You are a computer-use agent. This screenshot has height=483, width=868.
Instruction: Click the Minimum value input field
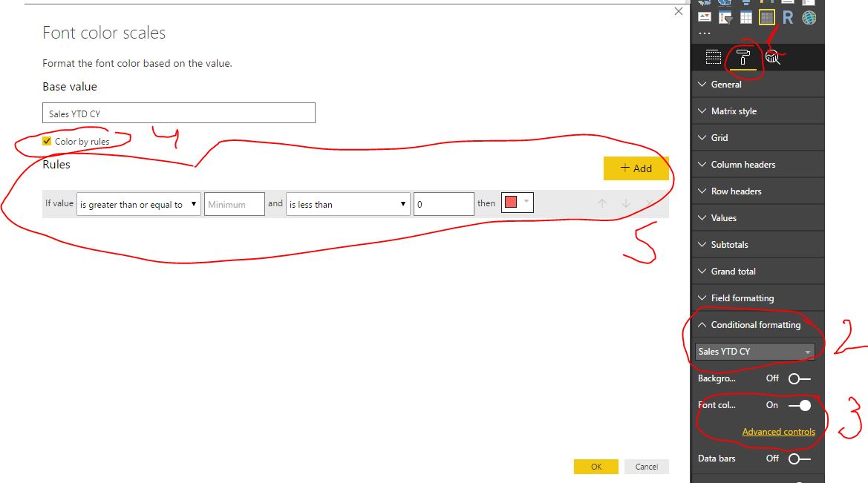coord(234,204)
